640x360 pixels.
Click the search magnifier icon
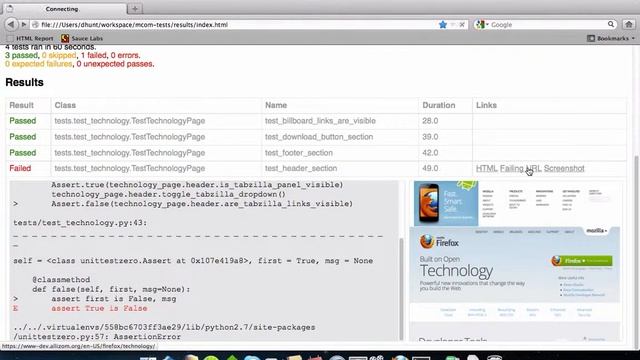[x=611, y=24]
